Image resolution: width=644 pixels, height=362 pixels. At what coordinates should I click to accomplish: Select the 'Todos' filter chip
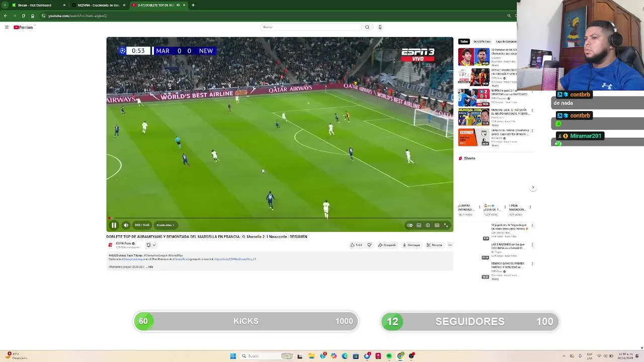pyautogui.click(x=464, y=42)
